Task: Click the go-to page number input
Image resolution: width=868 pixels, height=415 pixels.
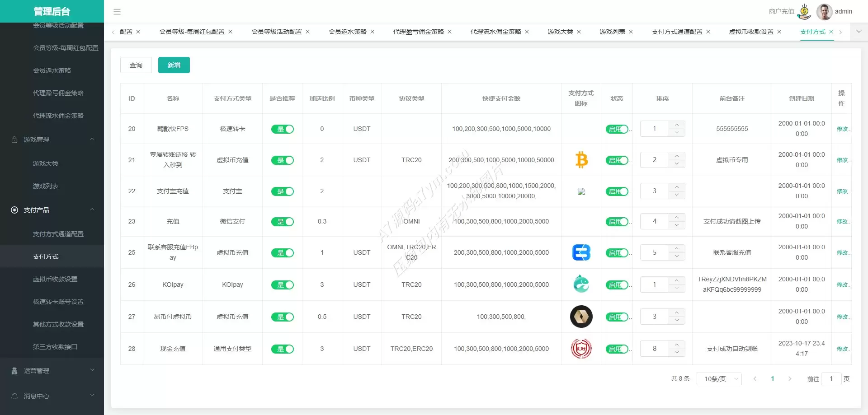Action: (x=831, y=379)
